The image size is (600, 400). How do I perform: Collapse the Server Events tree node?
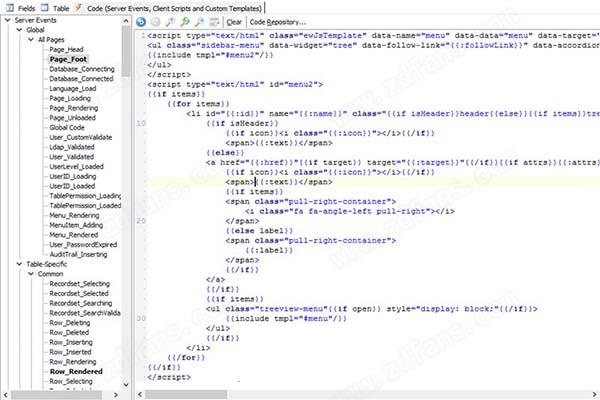coord(8,20)
